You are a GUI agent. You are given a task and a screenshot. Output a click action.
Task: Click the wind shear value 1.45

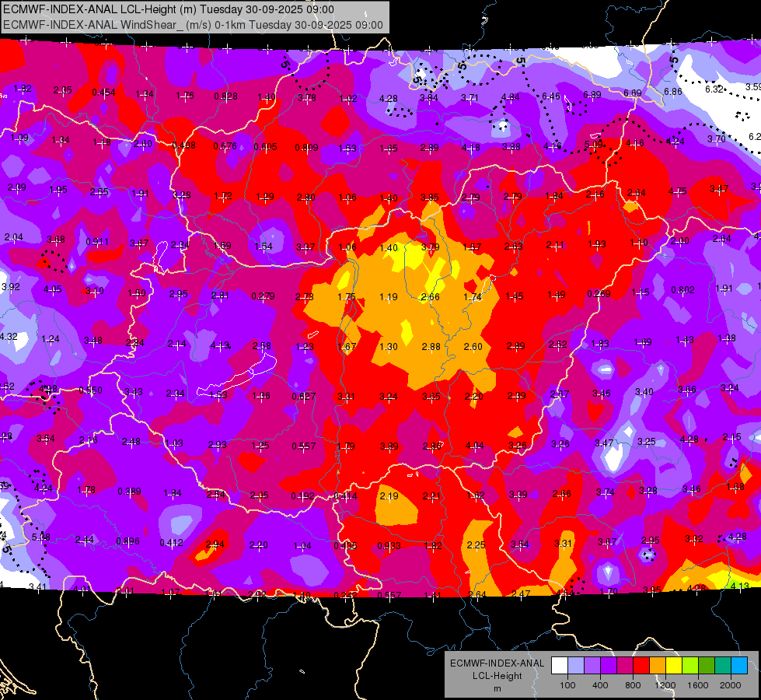click(515, 296)
